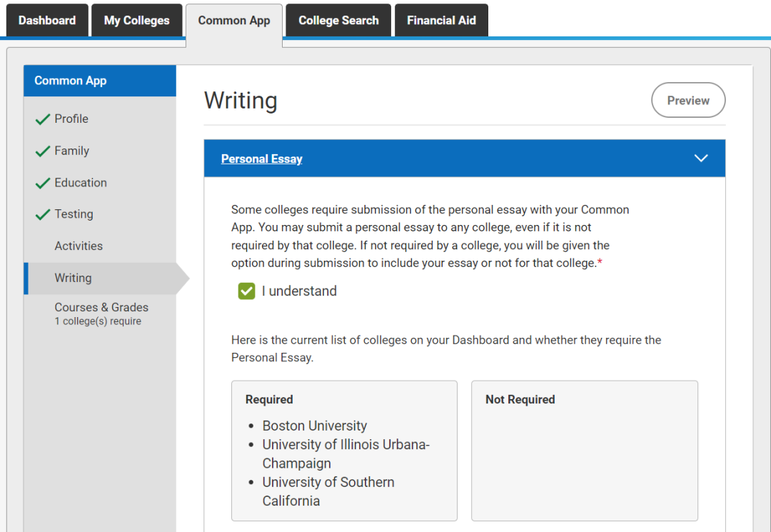
Task: Select the Writing section
Action: (x=74, y=278)
